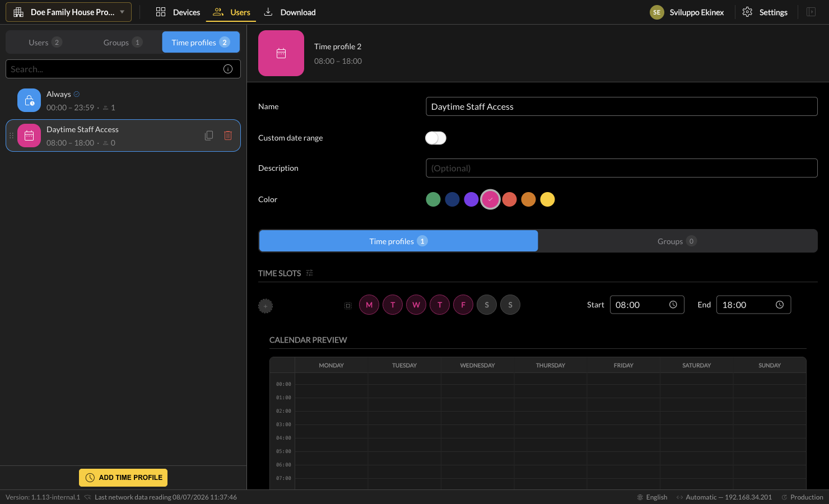This screenshot has height=504, width=829.
Task: Click the verified badge next to Always
Action: coord(77,94)
